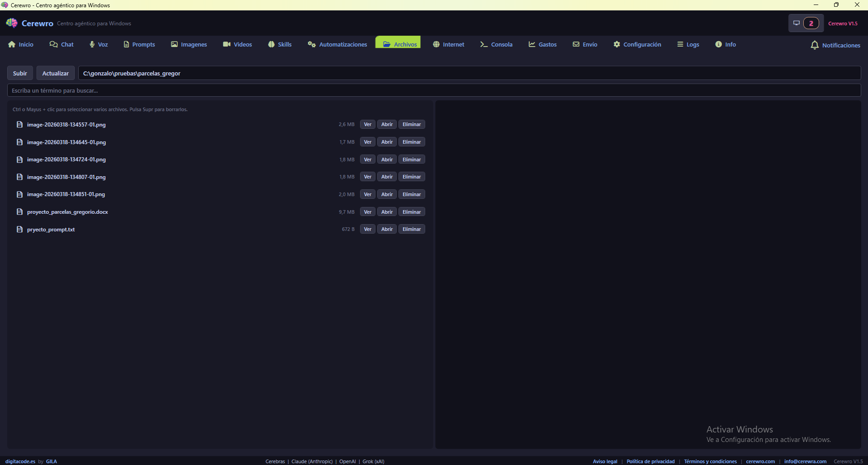Open the Inicio home icon
This screenshot has height=465, width=868.
12,44
